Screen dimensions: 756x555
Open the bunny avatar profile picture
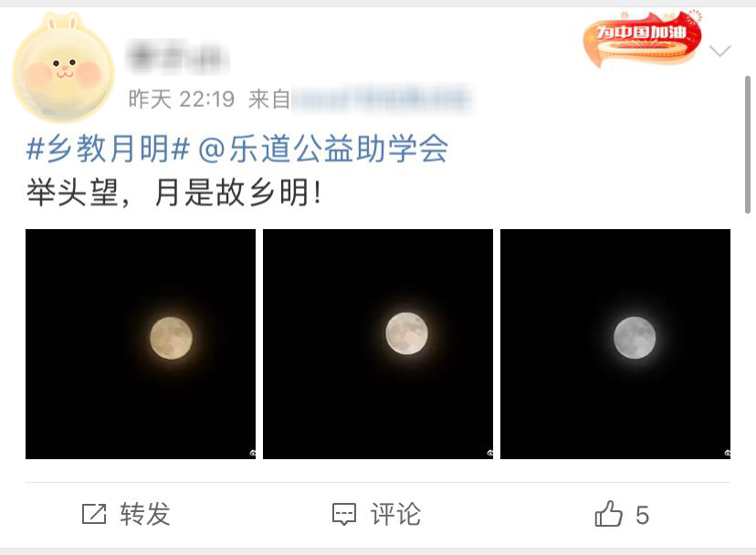[x=63, y=68]
